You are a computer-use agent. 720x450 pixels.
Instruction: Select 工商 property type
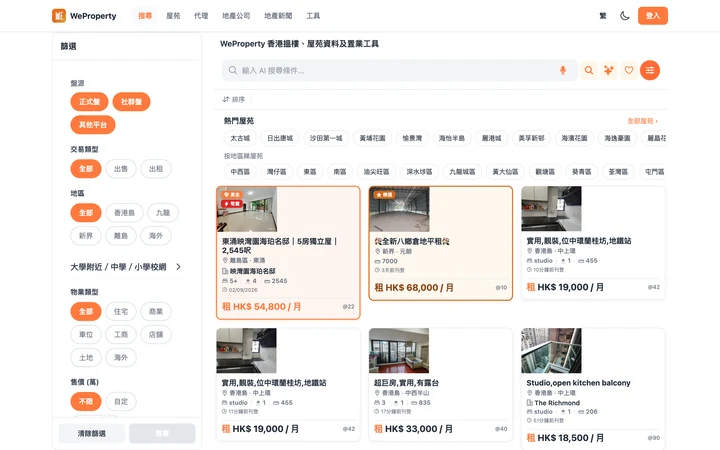[x=121, y=334]
